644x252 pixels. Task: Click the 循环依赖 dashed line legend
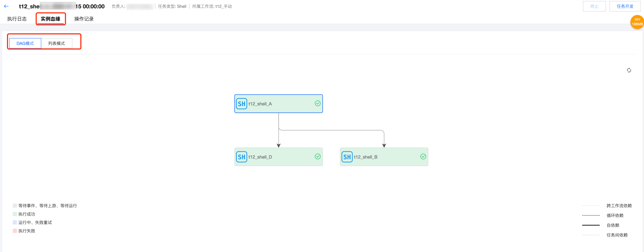pyautogui.click(x=591, y=215)
